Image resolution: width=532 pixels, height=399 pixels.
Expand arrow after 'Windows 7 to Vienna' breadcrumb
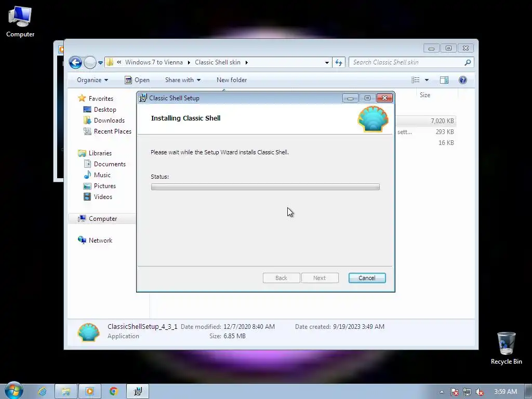(189, 62)
